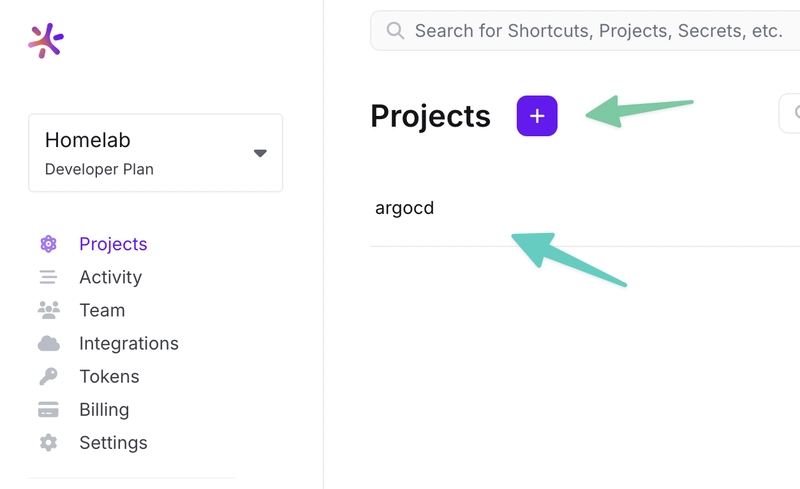Select the argocd project
800x489 pixels.
pyautogui.click(x=405, y=208)
